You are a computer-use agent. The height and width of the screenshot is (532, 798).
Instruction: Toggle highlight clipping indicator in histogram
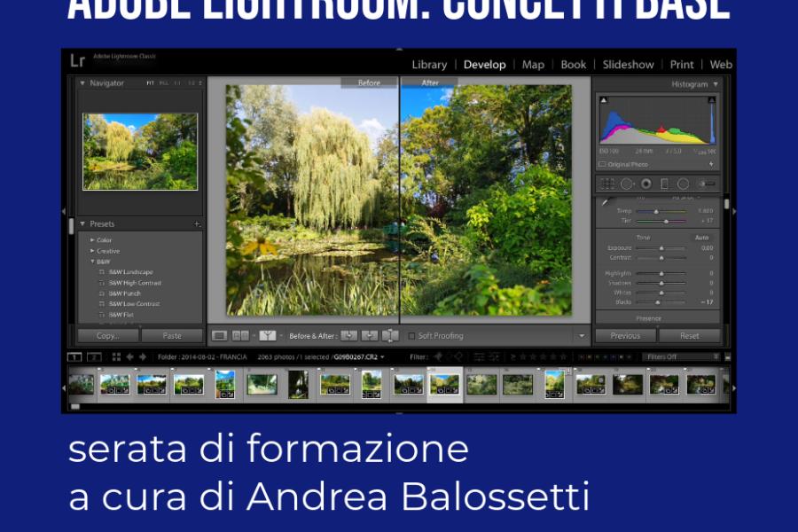pyautogui.click(x=711, y=102)
